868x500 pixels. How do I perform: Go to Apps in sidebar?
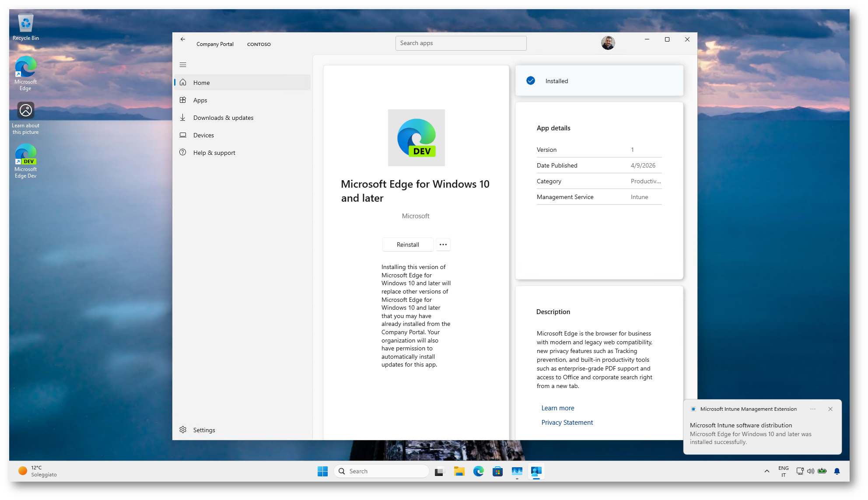(200, 100)
